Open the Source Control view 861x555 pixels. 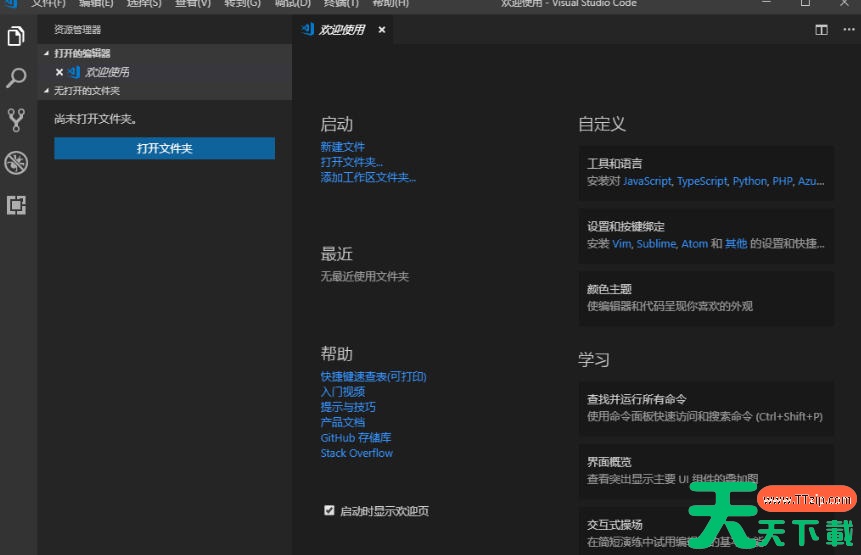tap(16, 120)
